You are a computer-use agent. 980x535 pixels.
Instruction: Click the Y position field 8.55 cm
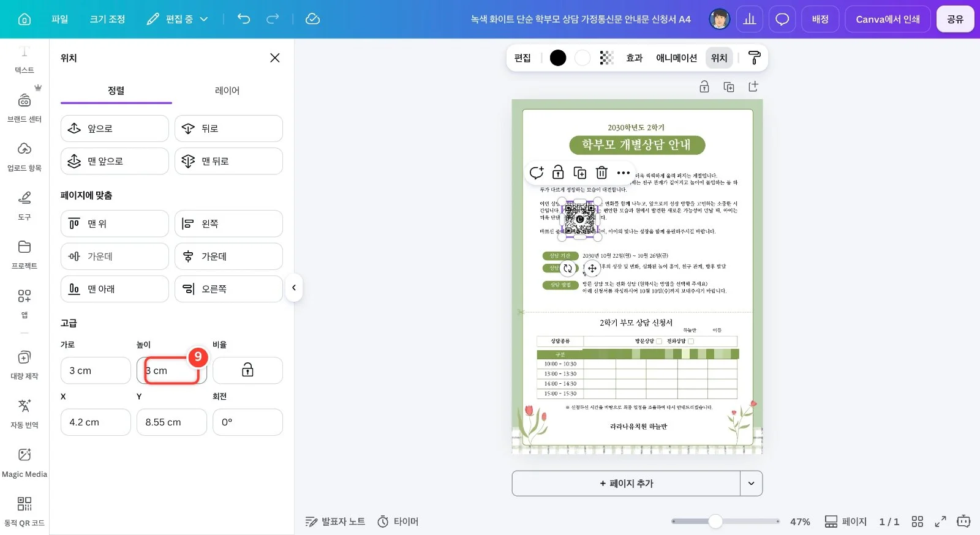point(171,422)
